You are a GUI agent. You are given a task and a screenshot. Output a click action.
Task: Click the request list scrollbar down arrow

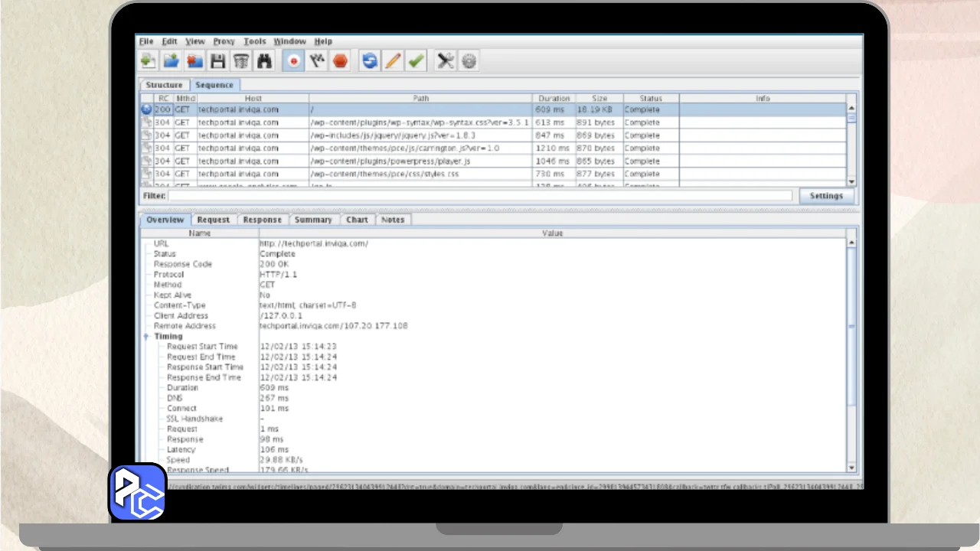[x=851, y=181]
